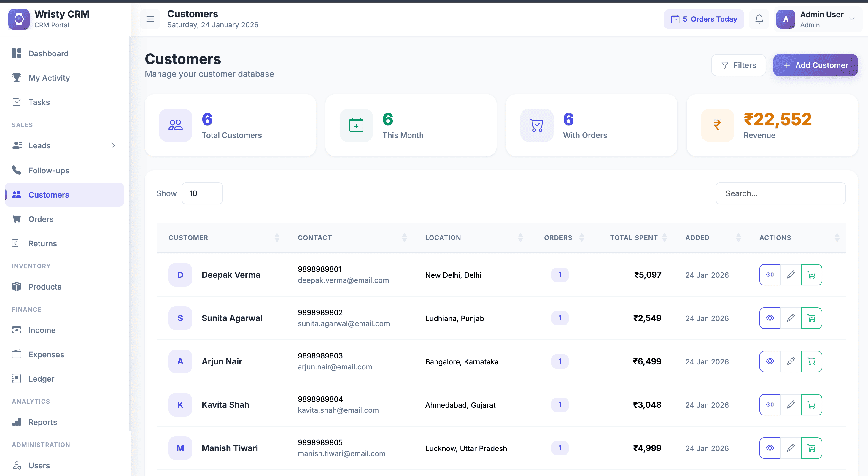Open the Show entries count dropdown
Image resolution: width=868 pixels, height=476 pixels.
coord(202,193)
